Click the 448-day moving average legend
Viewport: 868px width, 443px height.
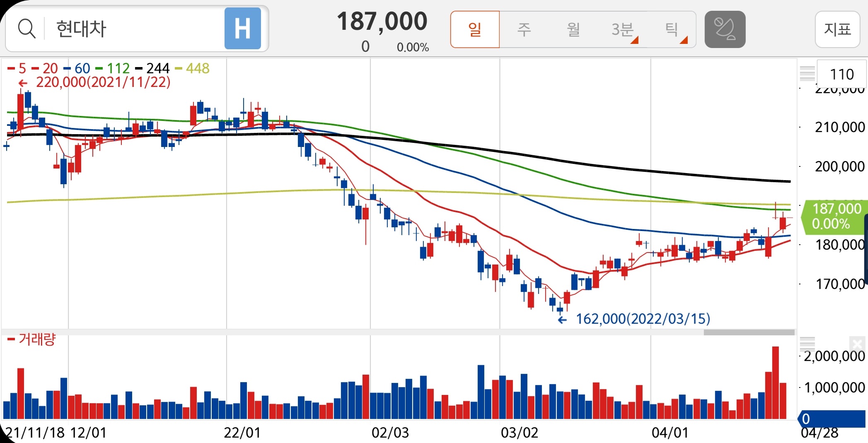coord(192,68)
